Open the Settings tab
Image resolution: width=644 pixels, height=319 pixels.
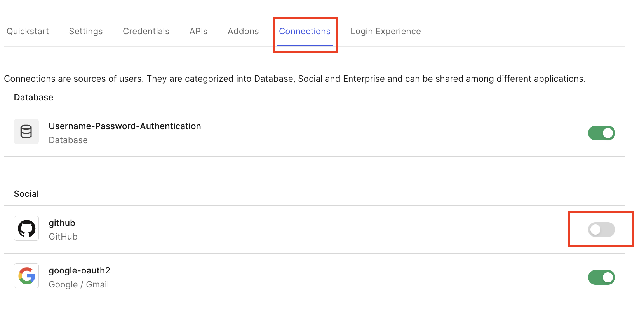coord(86,31)
